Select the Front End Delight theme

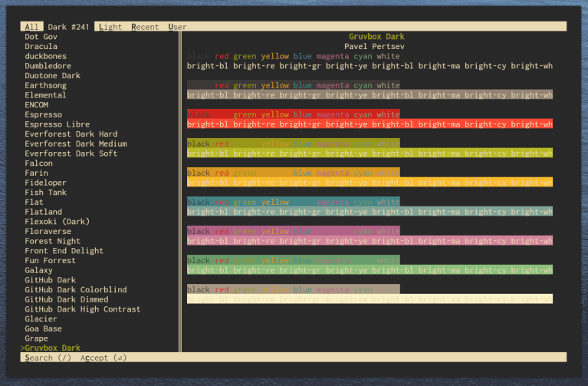64,251
